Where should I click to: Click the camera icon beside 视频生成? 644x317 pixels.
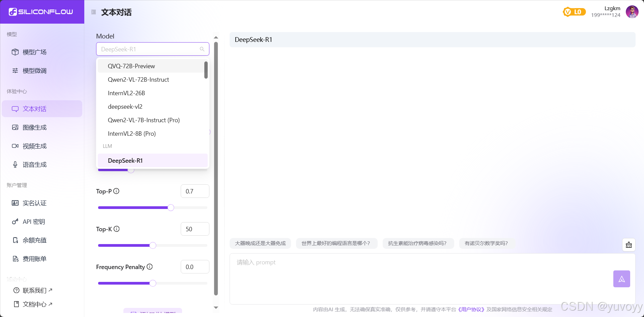coord(15,146)
